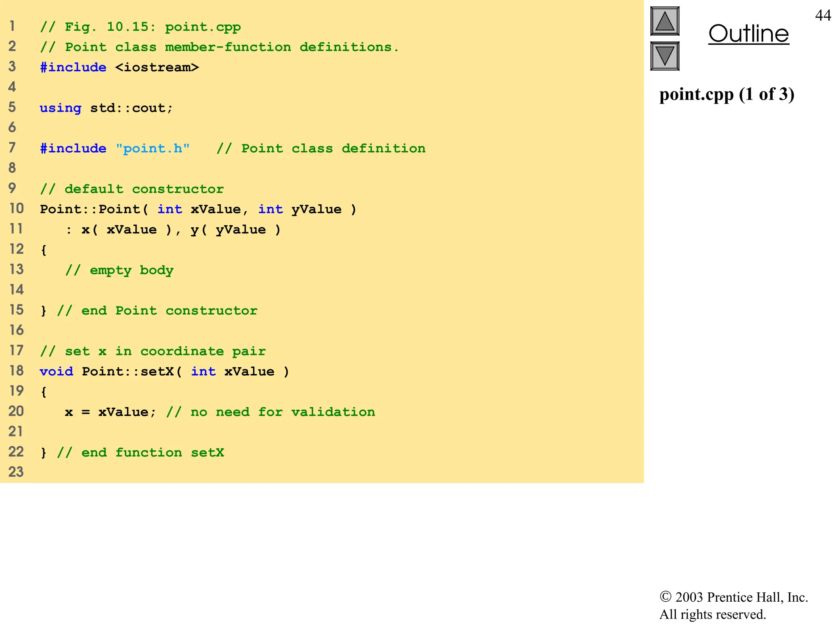Click the up arrow navigation button

click(x=664, y=21)
